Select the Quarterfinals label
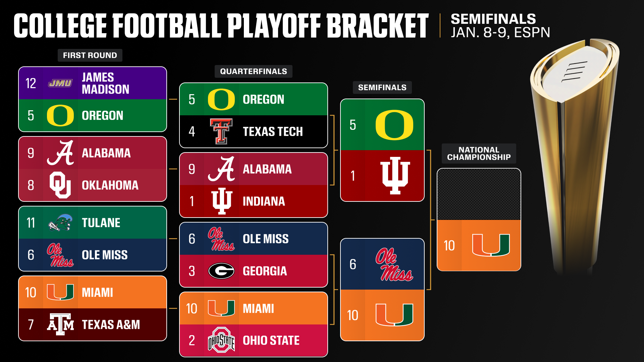644x362 pixels. pos(253,71)
